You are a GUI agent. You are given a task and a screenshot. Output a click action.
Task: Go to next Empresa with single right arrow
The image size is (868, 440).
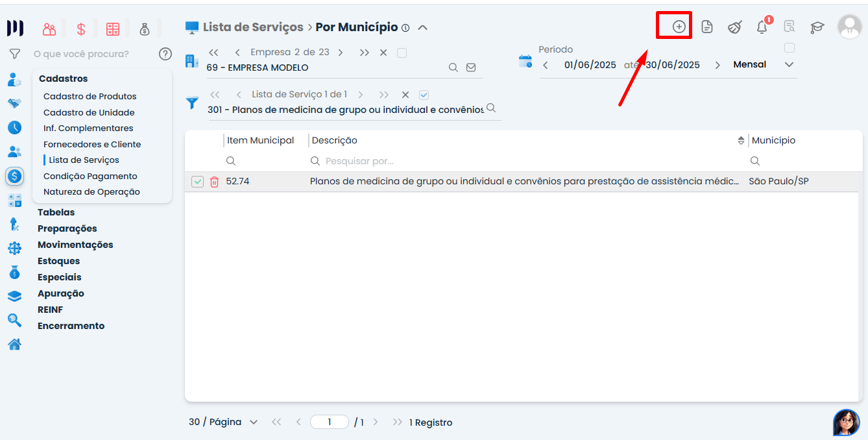(x=341, y=53)
